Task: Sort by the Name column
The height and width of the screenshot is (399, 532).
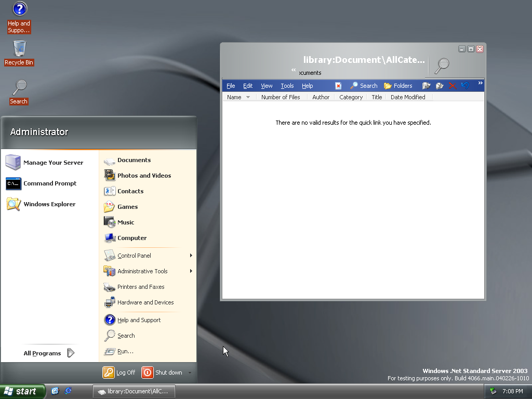Action: click(x=238, y=97)
